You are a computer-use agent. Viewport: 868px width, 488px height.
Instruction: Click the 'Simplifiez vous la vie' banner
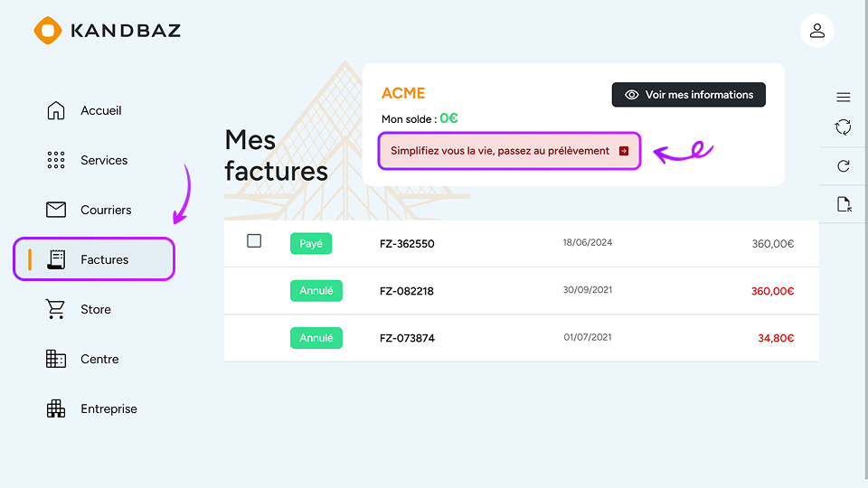(500, 151)
